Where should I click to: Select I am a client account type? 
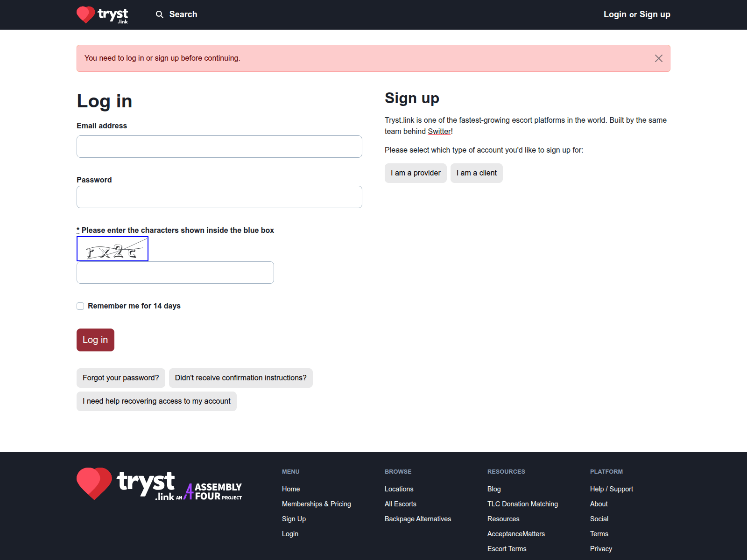click(476, 173)
